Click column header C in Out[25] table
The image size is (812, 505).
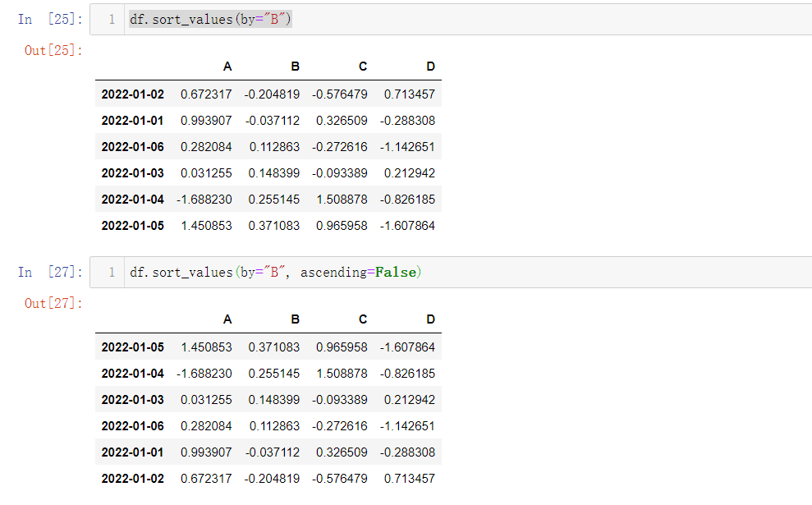tap(363, 67)
